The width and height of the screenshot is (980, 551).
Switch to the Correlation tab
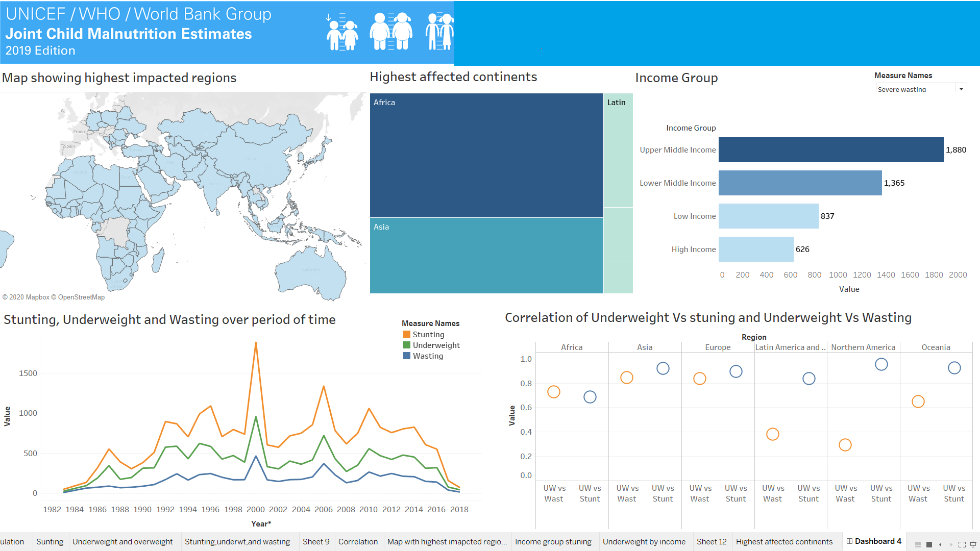coord(358,541)
